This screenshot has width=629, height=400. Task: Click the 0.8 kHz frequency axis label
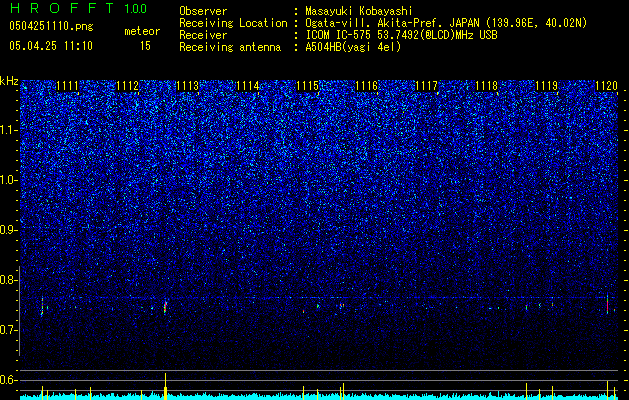(x=9, y=280)
